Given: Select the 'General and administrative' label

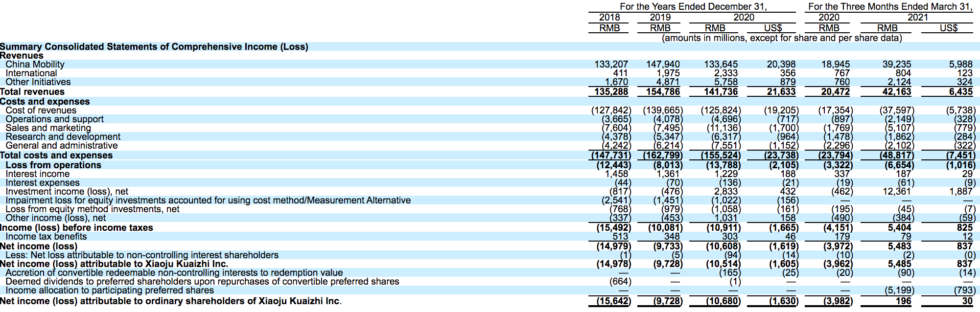Looking at the screenshot, I should point(62,145).
